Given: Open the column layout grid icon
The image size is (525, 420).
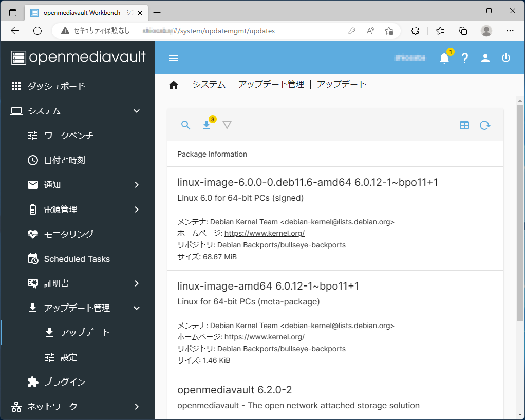Looking at the screenshot, I should coord(464,125).
